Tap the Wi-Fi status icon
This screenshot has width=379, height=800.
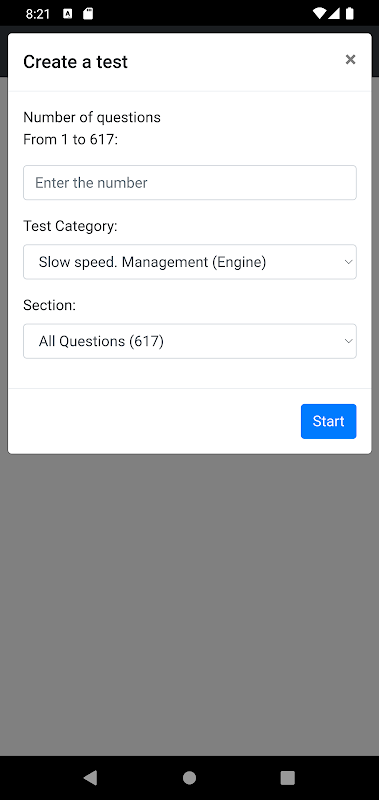pos(319,14)
